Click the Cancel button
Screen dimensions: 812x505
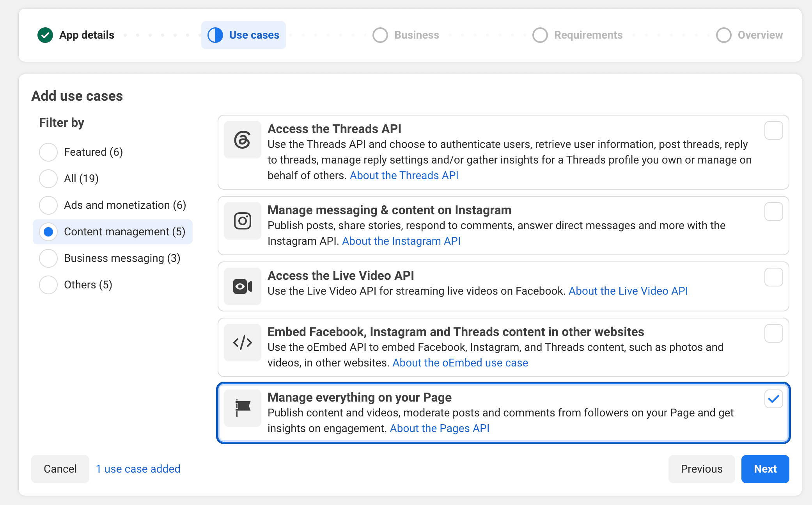click(60, 469)
